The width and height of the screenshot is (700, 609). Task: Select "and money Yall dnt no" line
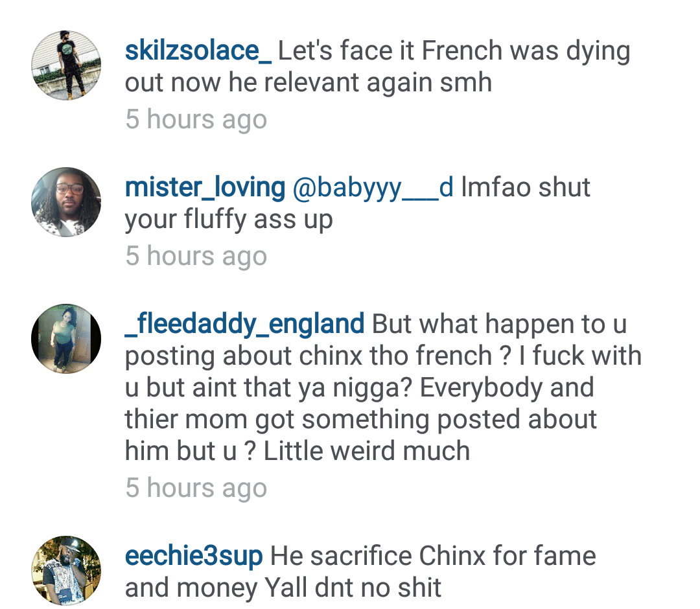tap(257, 588)
